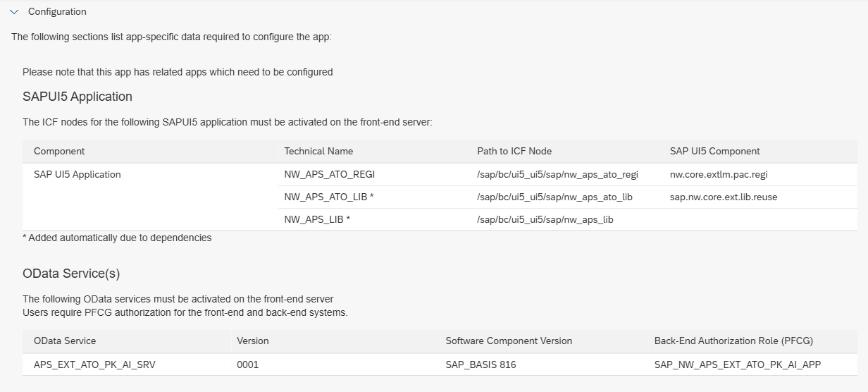
Task: Select technical name NW_APS_LIB *
Action: [x=317, y=219]
